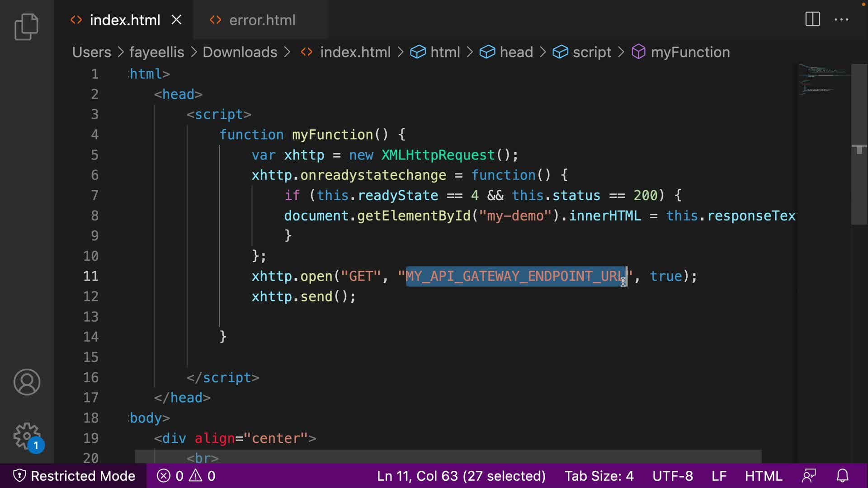Close the index.html tab
Viewport: 868px width, 488px height.
(176, 20)
